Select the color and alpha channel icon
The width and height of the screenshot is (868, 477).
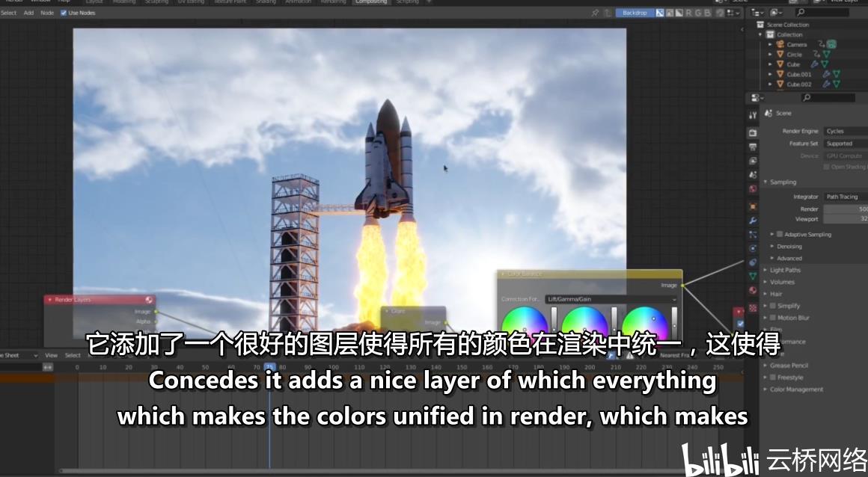(x=660, y=13)
